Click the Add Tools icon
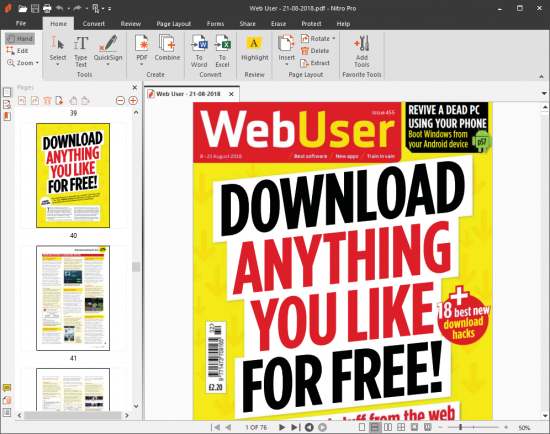This screenshot has width=550, height=434. click(362, 51)
